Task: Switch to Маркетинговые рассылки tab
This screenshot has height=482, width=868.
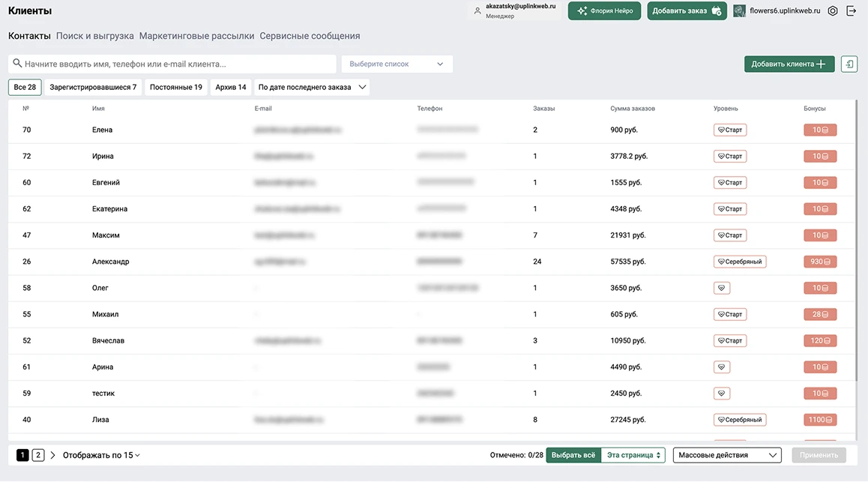Action: pyautogui.click(x=196, y=36)
